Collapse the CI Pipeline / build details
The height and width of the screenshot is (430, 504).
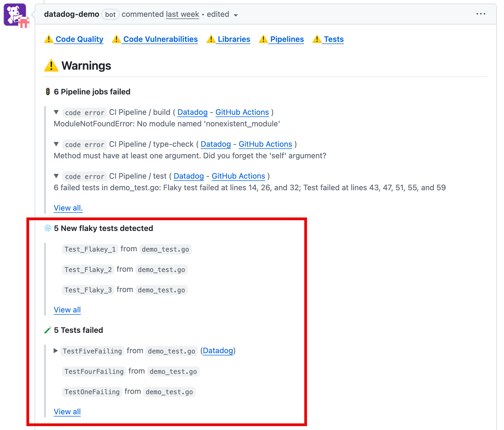coord(56,112)
